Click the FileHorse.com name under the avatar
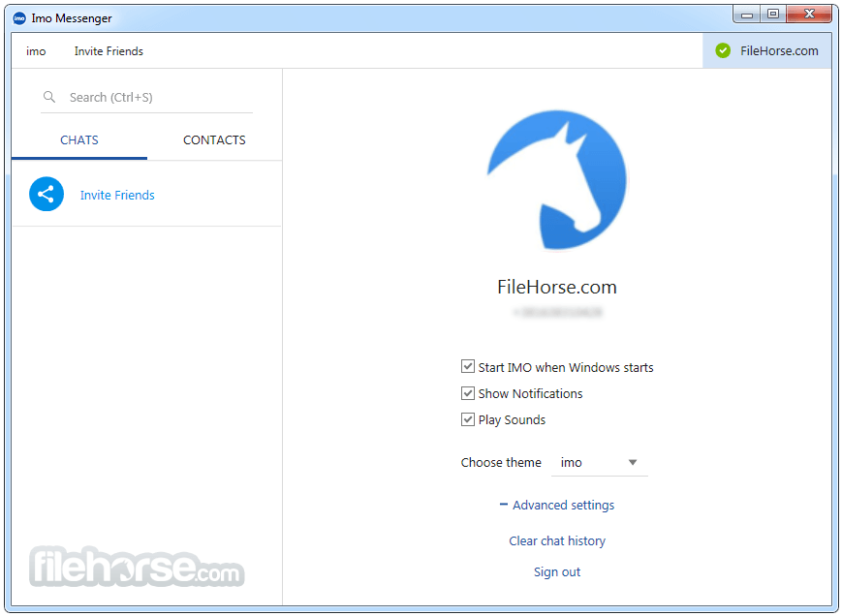842x616 pixels. point(557,287)
